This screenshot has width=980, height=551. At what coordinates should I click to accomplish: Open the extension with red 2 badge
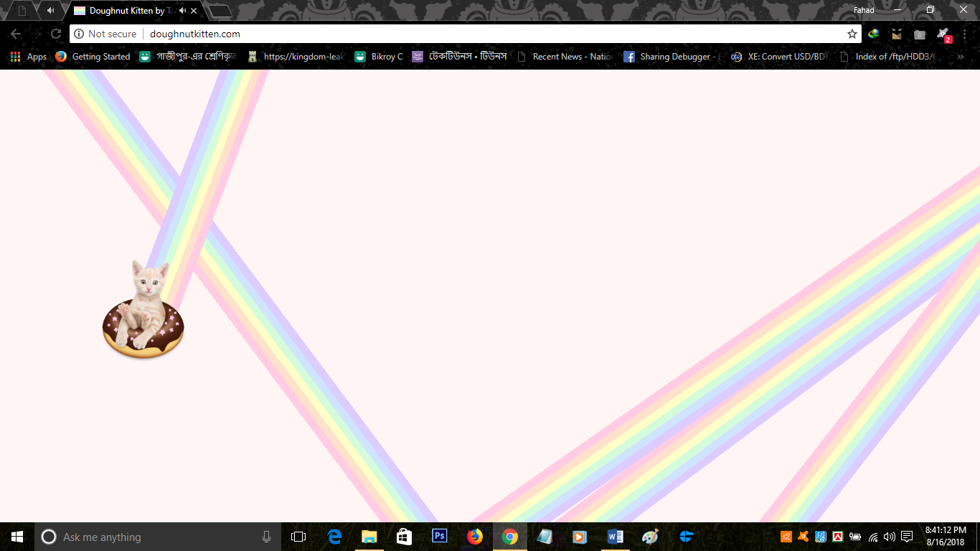(x=943, y=34)
